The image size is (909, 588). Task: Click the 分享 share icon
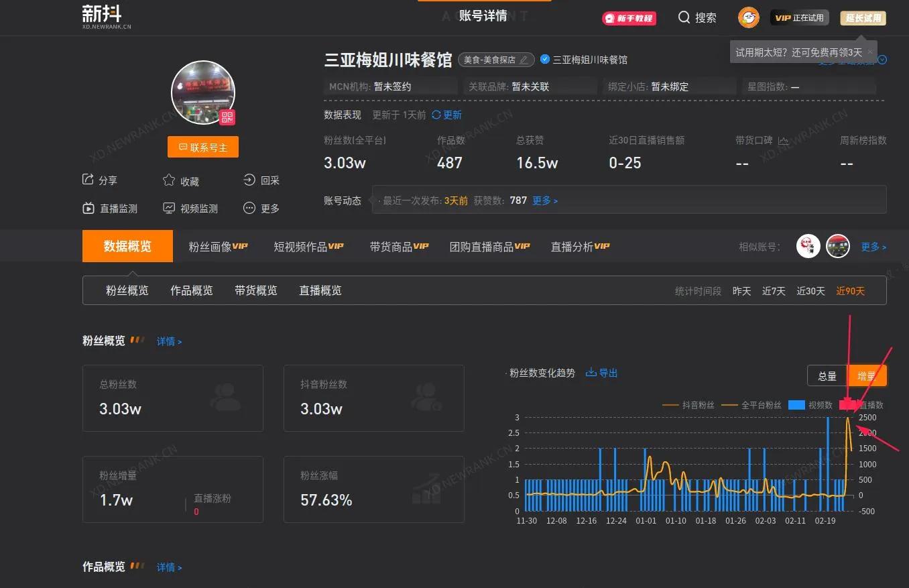(x=88, y=180)
